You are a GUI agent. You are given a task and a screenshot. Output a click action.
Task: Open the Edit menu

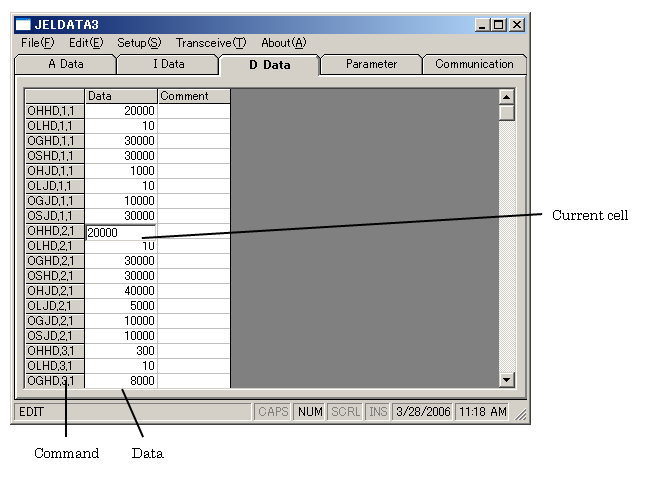pyautogui.click(x=86, y=43)
